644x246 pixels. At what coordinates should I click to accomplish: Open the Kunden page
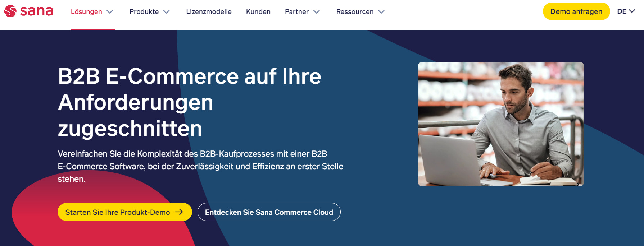[x=258, y=12]
